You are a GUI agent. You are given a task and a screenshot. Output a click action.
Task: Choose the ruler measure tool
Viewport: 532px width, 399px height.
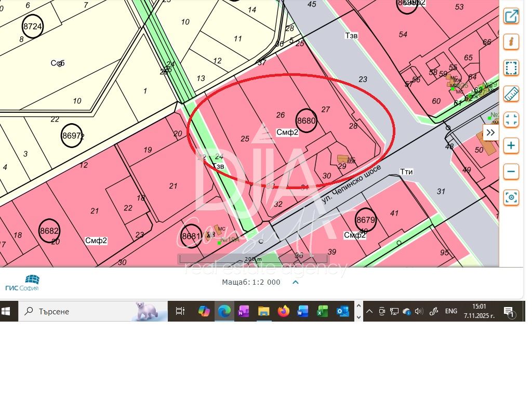511,94
